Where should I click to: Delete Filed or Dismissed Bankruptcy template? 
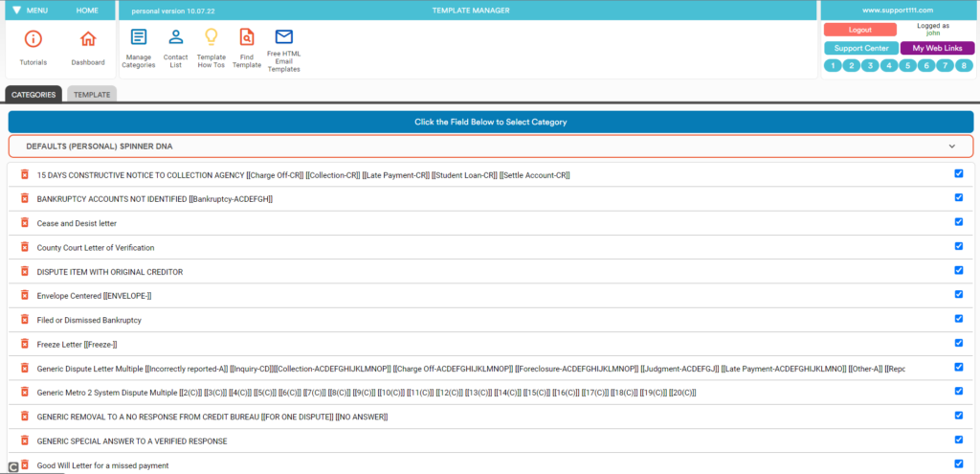25,320
